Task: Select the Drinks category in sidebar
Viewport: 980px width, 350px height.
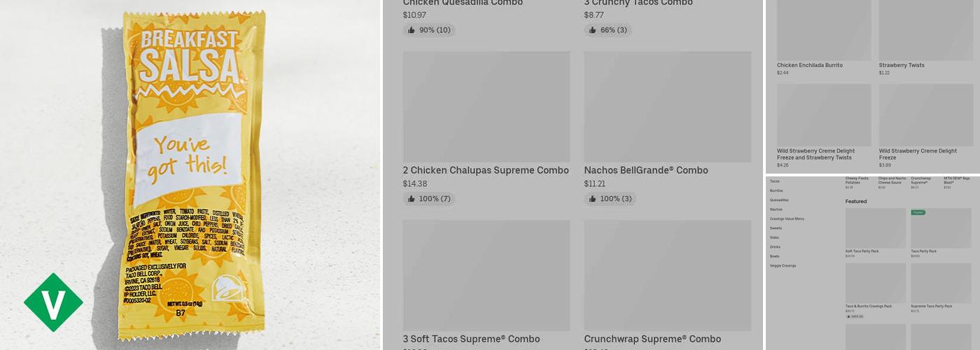Action: point(774,246)
